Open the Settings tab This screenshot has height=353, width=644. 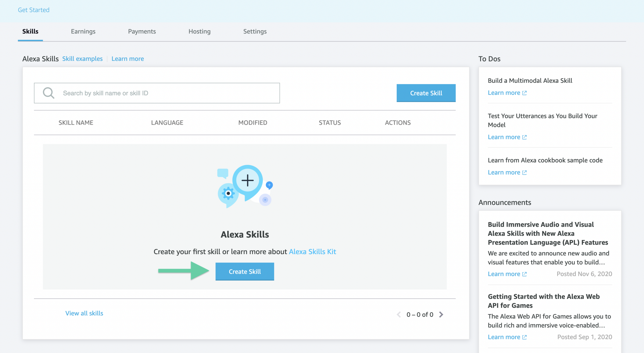tap(255, 31)
